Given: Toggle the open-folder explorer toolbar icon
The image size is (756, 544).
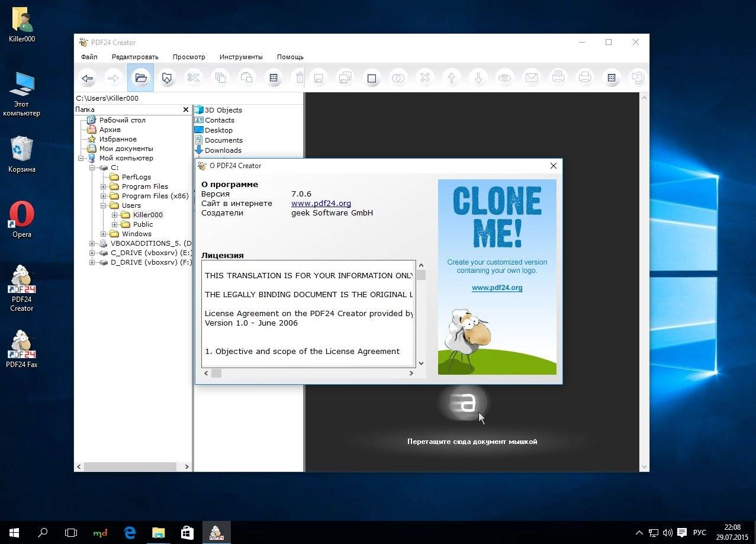Looking at the screenshot, I should click(x=140, y=78).
